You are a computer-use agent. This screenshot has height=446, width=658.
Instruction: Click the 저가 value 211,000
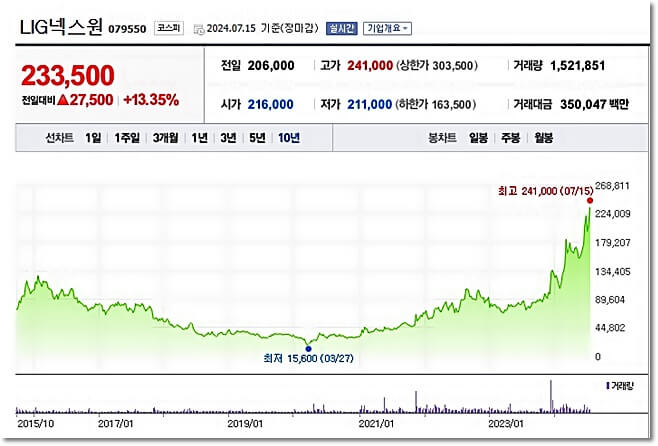point(369,104)
